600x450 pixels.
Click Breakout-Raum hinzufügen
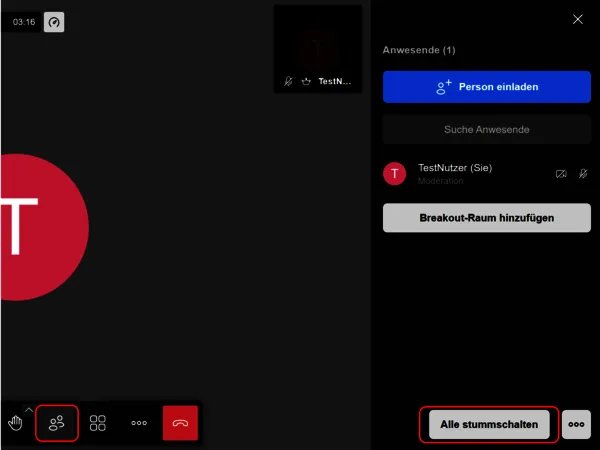[487, 217]
